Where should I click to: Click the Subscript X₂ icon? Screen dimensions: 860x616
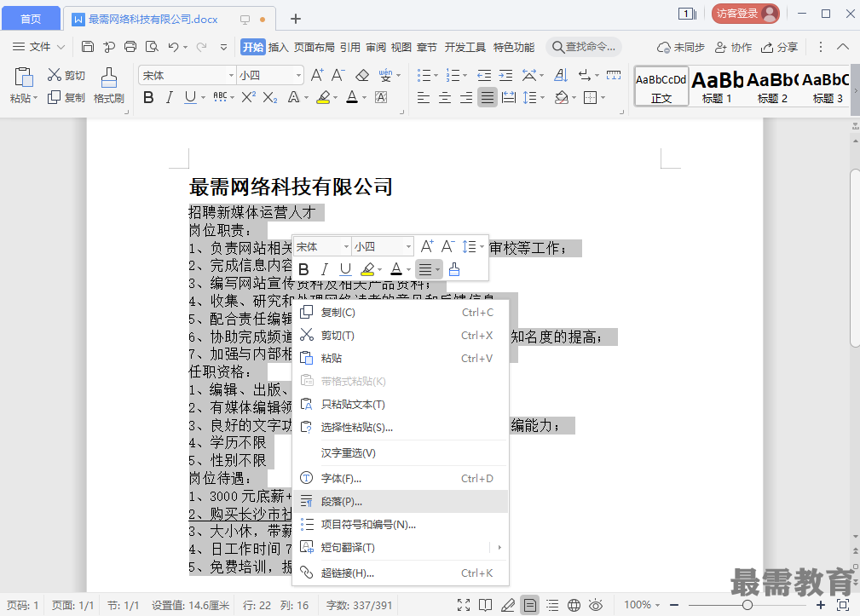(270, 97)
